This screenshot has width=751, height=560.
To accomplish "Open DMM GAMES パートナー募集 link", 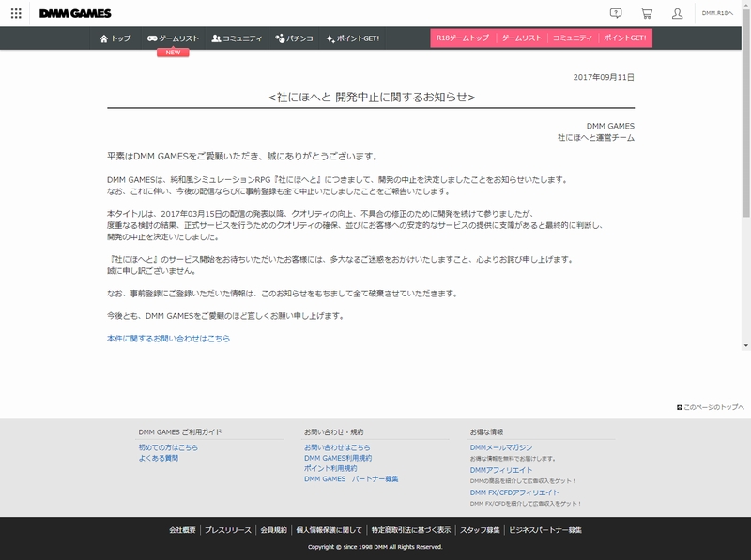I will pos(351,479).
